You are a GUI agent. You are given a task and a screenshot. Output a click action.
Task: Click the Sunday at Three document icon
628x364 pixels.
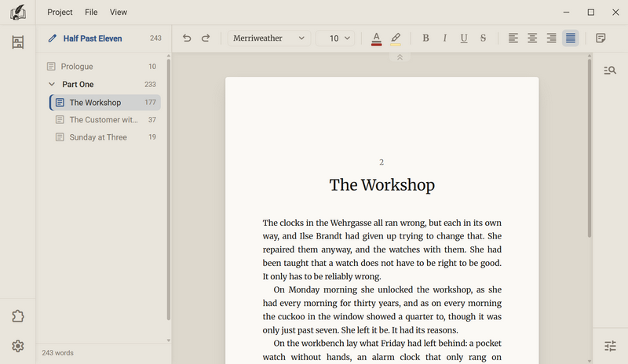tap(60, 137)
